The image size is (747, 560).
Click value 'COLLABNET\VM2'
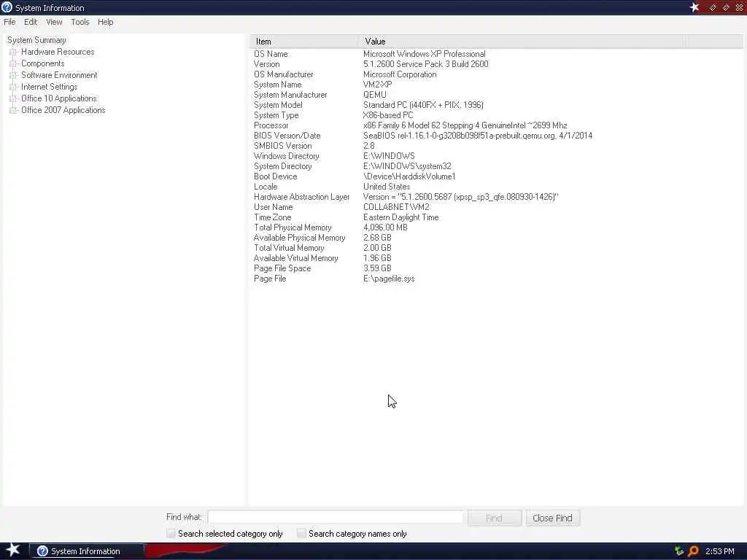click(x=396, y=207)
